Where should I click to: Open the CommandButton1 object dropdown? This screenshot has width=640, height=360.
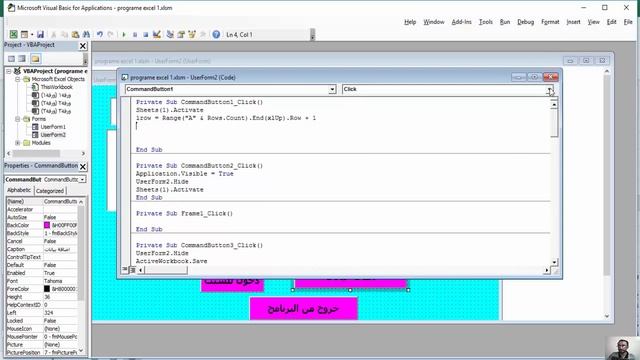click(332, 89)
